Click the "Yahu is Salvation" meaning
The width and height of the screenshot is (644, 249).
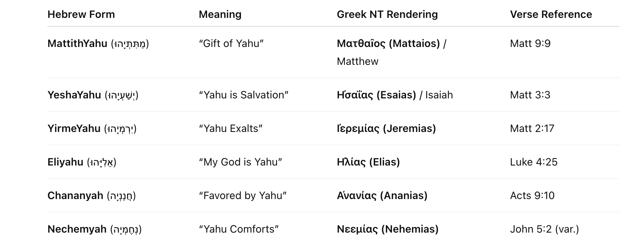(x=244, y=95)
